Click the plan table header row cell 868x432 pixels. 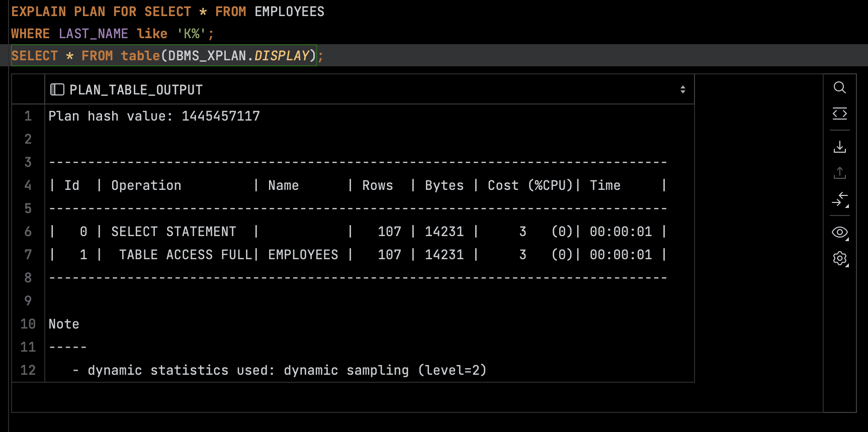pos(370,185)
